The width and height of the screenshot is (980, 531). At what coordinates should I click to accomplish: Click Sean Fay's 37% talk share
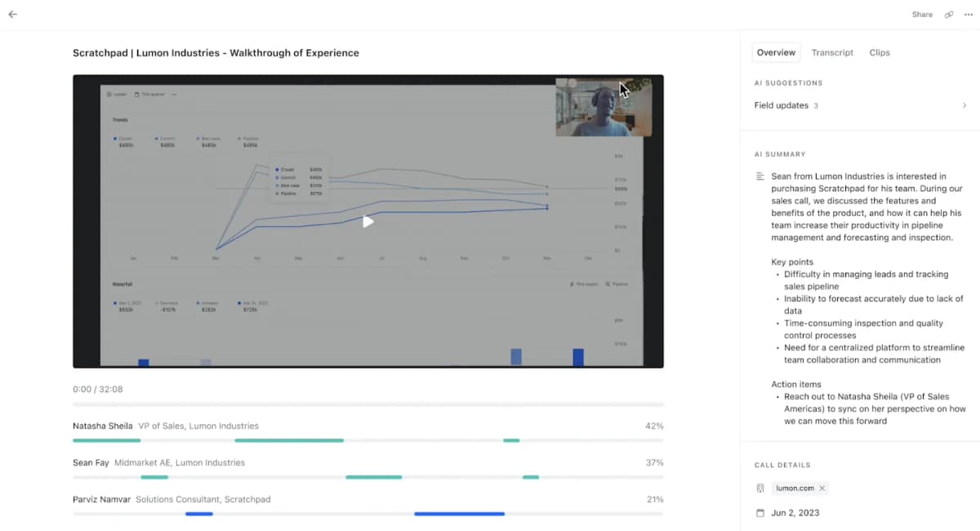click(x=654, y=462)
